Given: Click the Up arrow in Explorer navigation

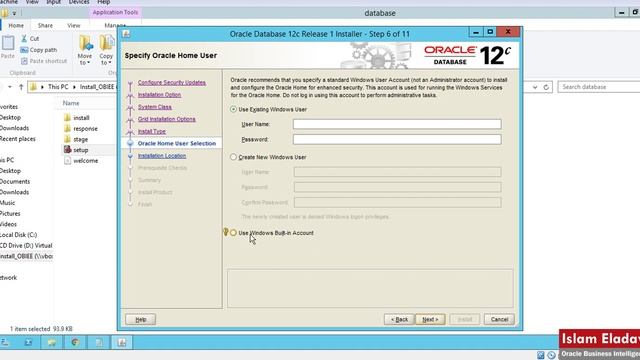Looking at the screenshot, I should pyautogui.click(x=21, y=87).
